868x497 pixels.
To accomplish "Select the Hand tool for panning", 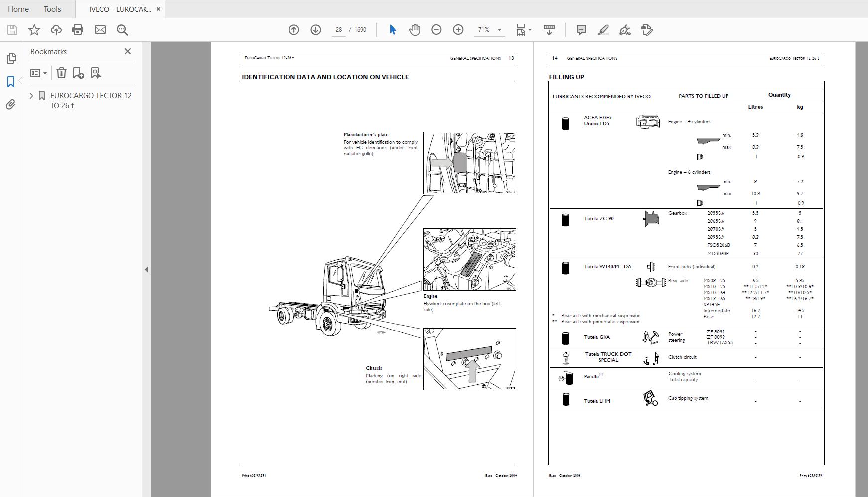I will [415, 30].
